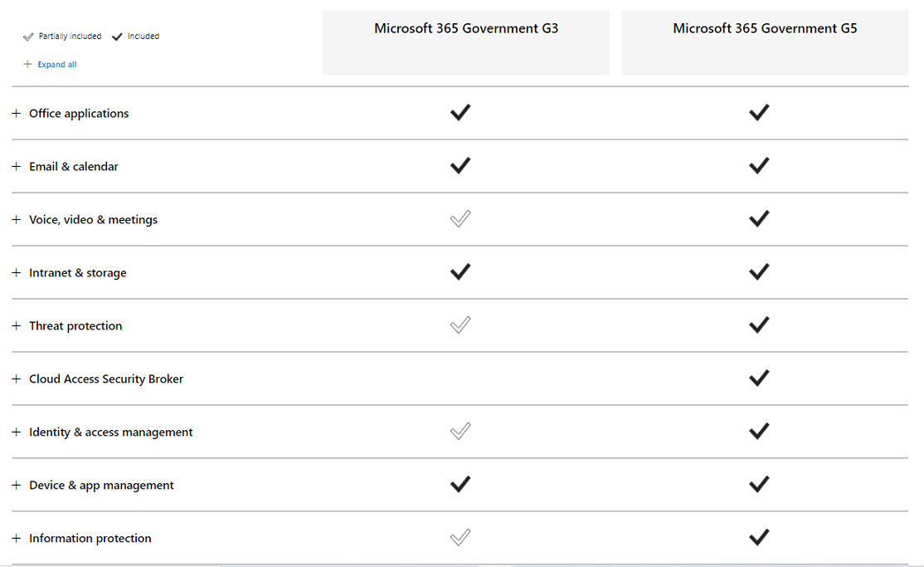Click the partial check for Identity & access management
Image resolution: width=924 pixels, height=567 pixels.
[460, 431]
